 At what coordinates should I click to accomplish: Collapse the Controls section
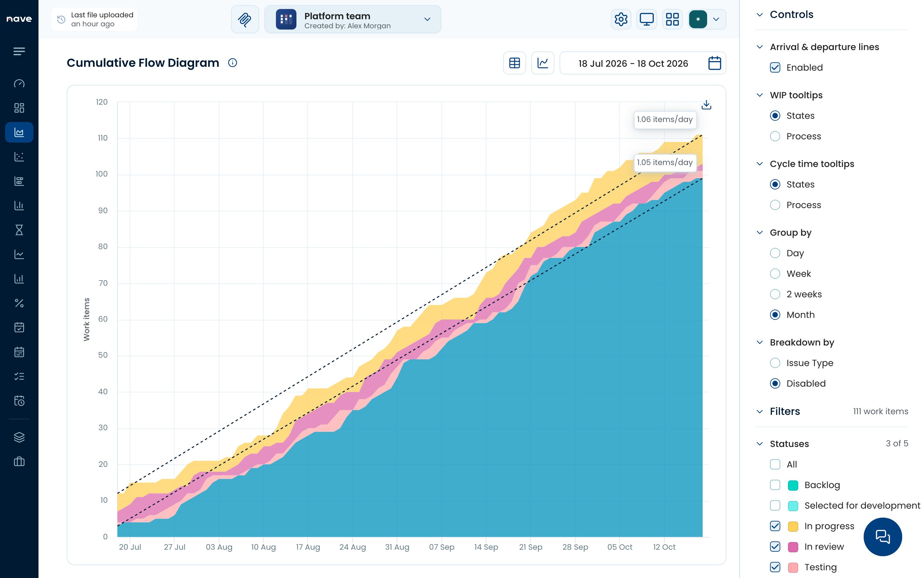click(x=759, y=14)
